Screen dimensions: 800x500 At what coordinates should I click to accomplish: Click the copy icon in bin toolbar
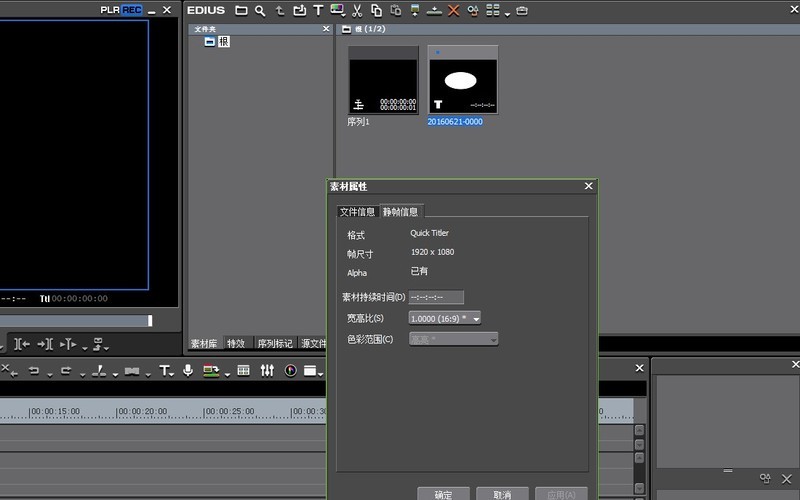coord(376,10)
